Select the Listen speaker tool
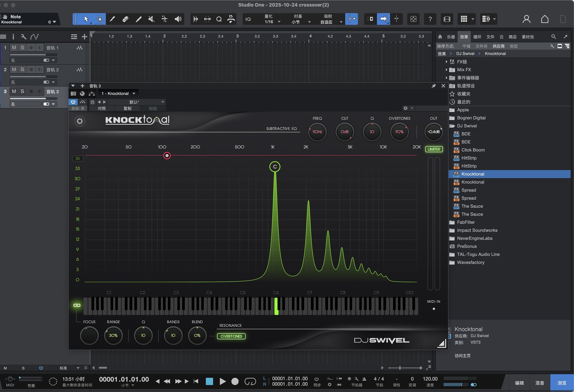This screenshot has height=392, width=574. click(178, 19)
